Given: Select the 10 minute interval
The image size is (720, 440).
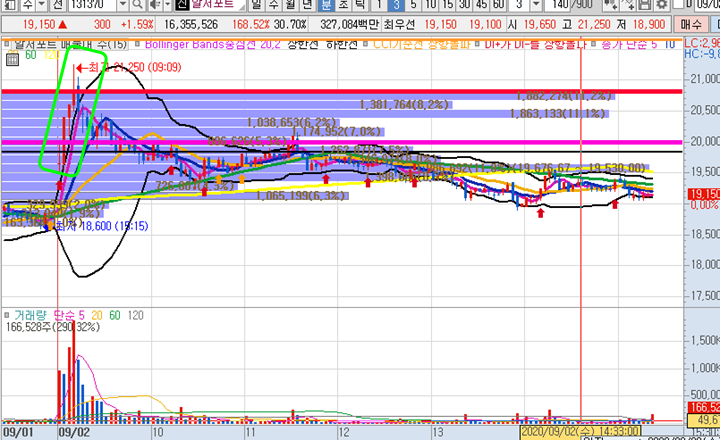Looking at the screenshot, I should coord(430,5).
